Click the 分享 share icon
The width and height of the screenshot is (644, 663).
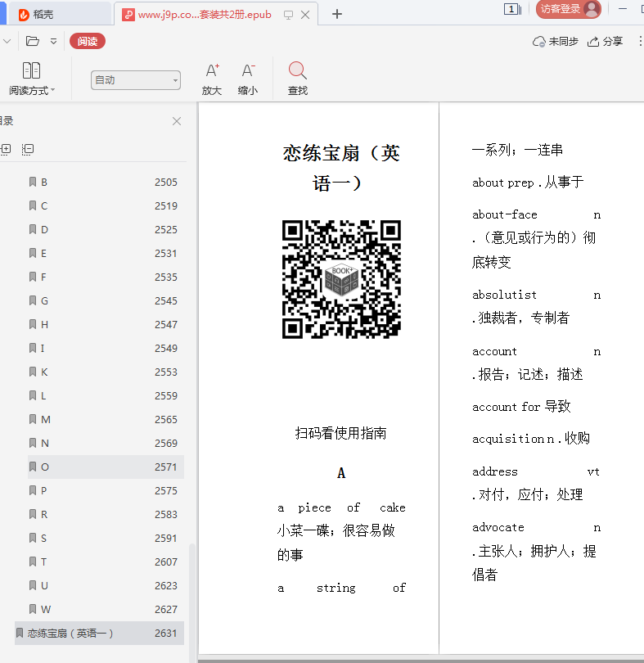point(593,42)
